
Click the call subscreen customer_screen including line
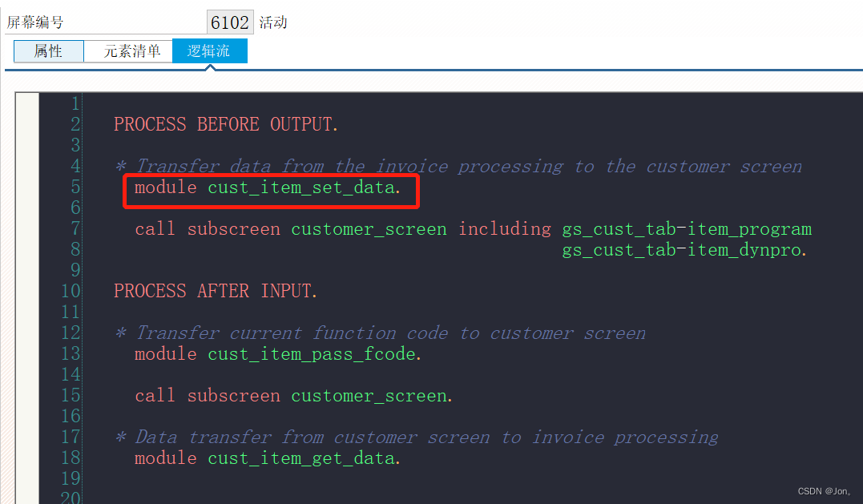click(x=474, y=229)
